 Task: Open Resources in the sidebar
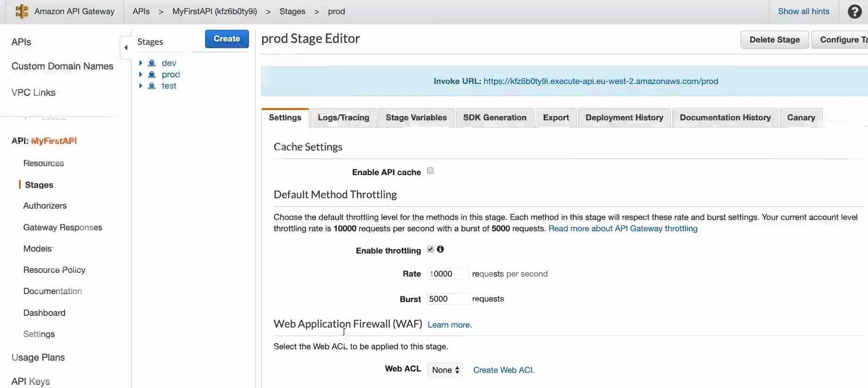pyautogui.click(x=43, y=163)
